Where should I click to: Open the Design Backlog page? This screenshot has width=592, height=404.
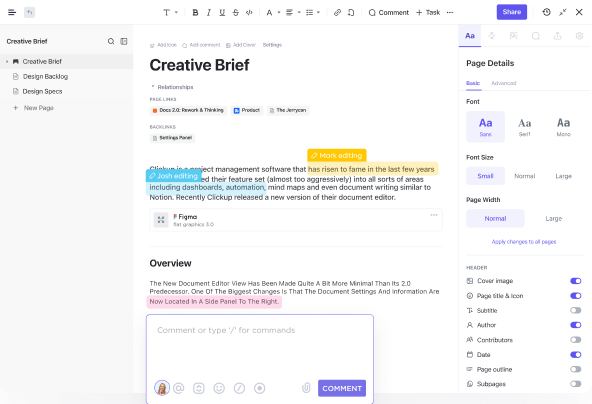coord(45,77)
